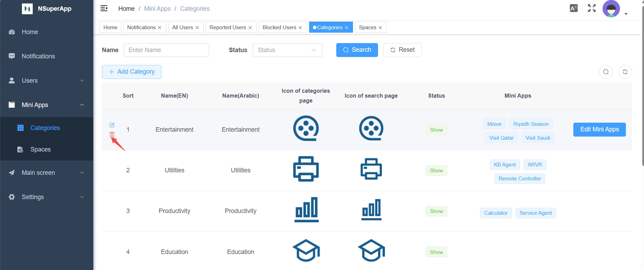644x270 pixels.
Task: Open the language translation icon
Action: (x=574, y=8)
